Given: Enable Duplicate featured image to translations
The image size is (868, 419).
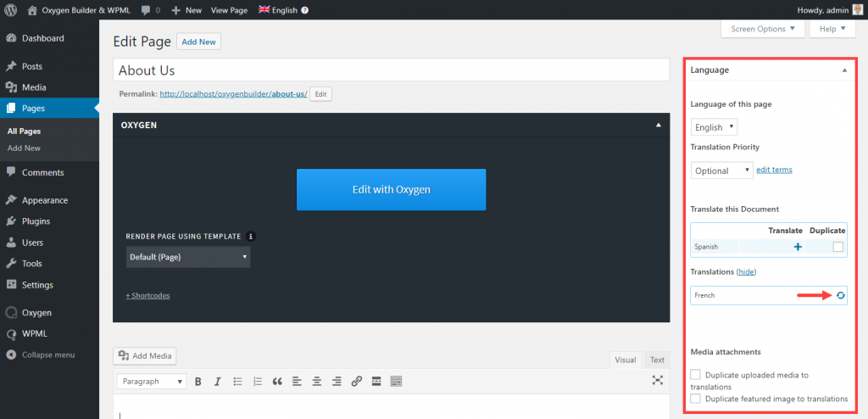Looking at the screenshot, I should click(x=696, y=399).
